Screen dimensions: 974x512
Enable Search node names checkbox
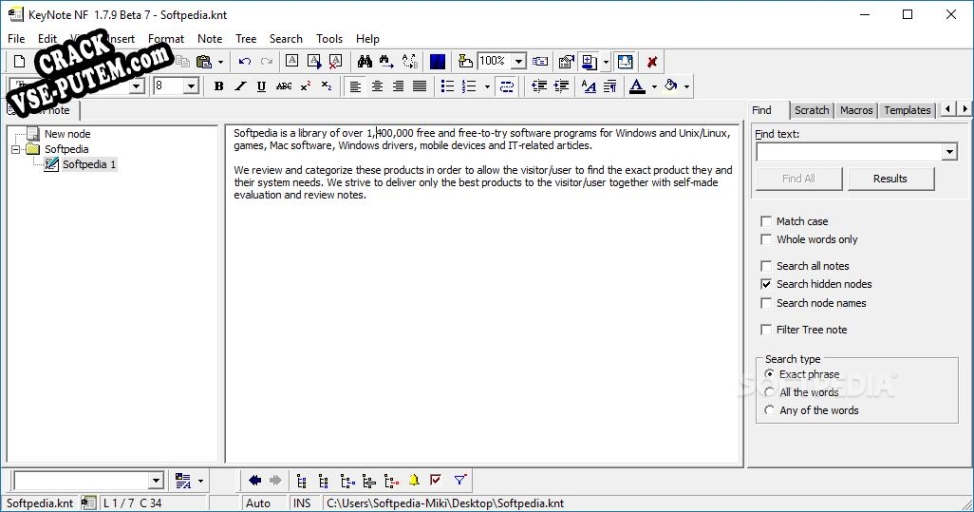pos(766,303)
